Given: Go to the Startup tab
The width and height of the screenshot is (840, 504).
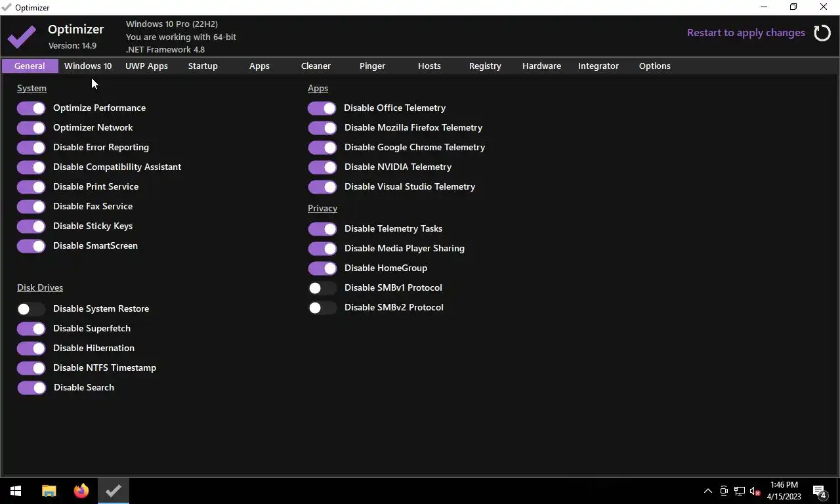Looking at the screenshot, I should pyautogui.click(x=203, y=66).
